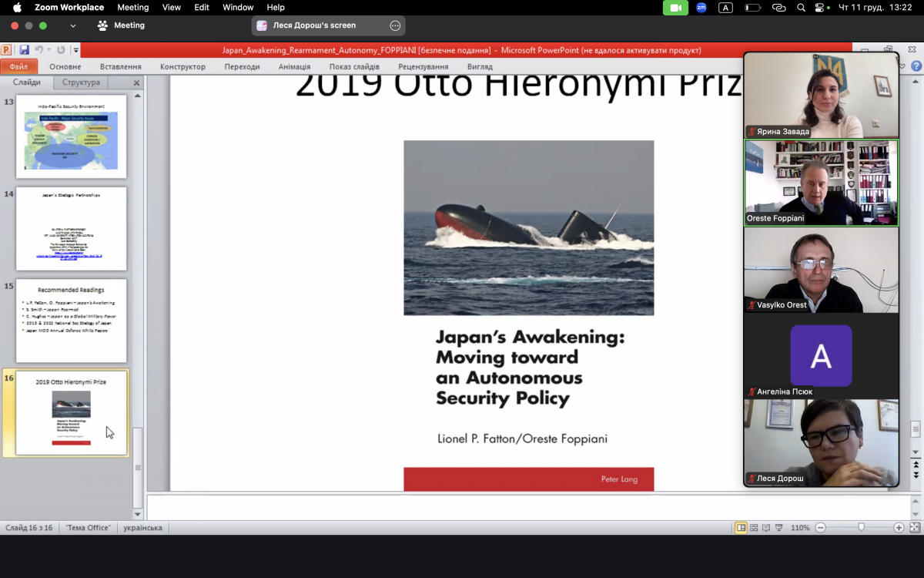The image size is (924, 578).
Task: Click the zoom in plus button
Action: pos(899,528)
